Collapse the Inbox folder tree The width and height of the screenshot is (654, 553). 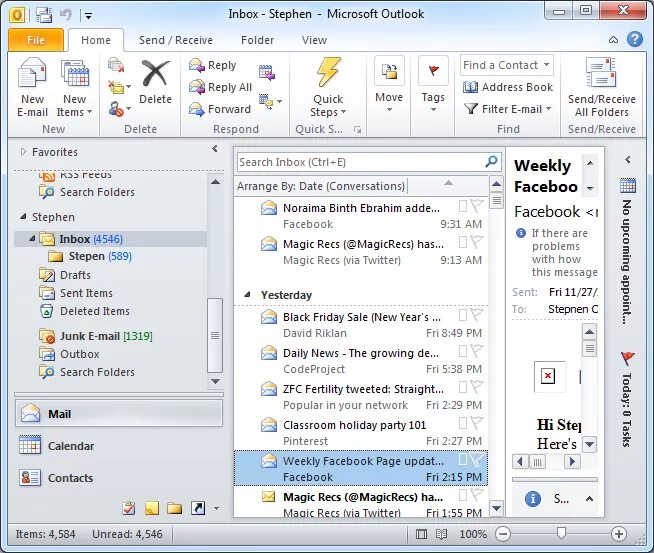coord(32,239)
